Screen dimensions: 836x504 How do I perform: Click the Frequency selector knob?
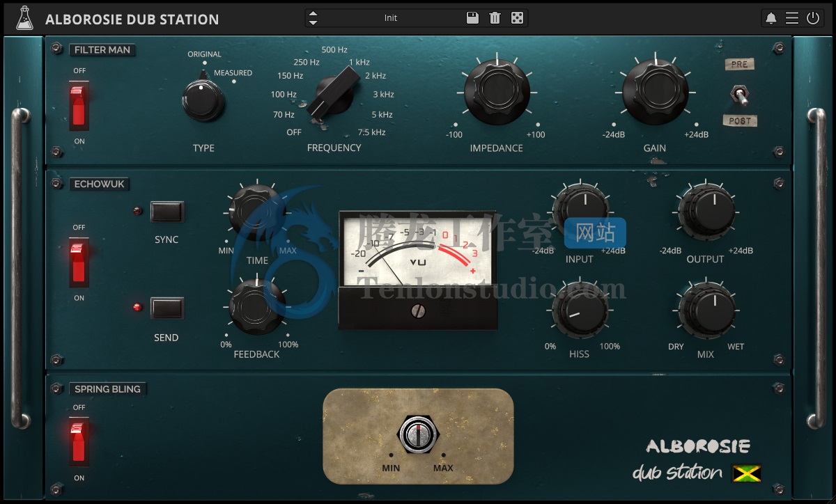333,95
